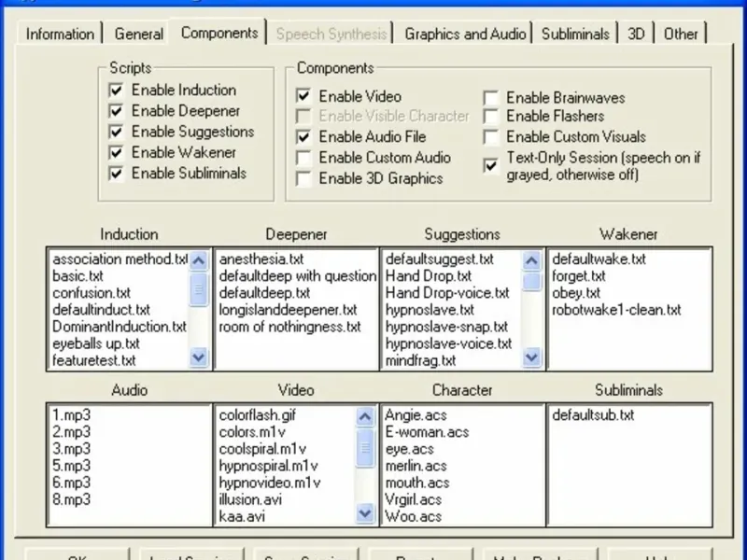Select kaa.avi in Video list
The width and height of the screenshot is (747, 560).
coord(242,517)
